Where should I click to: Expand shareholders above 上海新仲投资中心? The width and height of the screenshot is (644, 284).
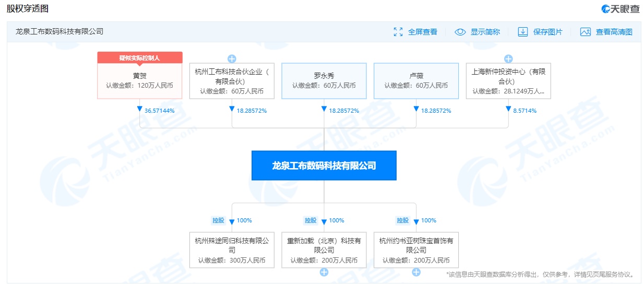pos(508,58)
